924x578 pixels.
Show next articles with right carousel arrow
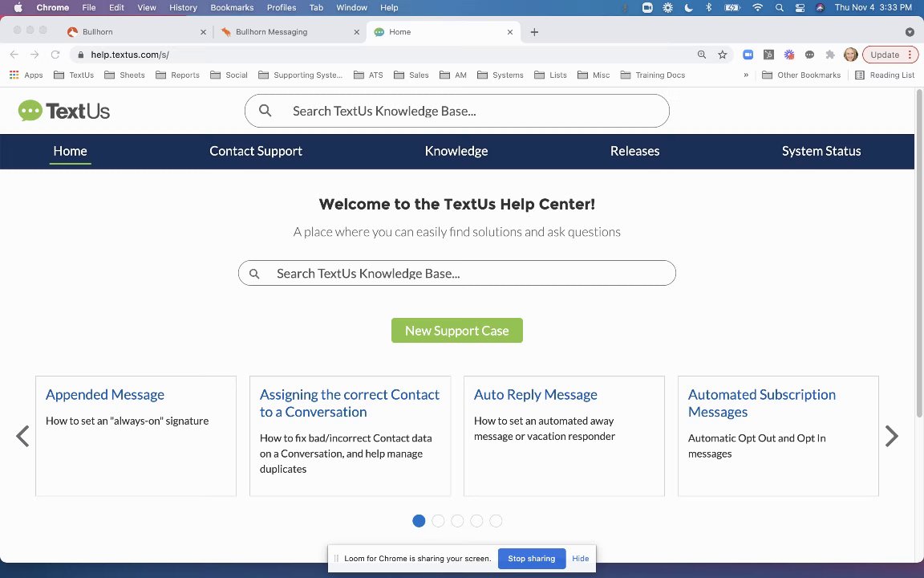[892, 436]
